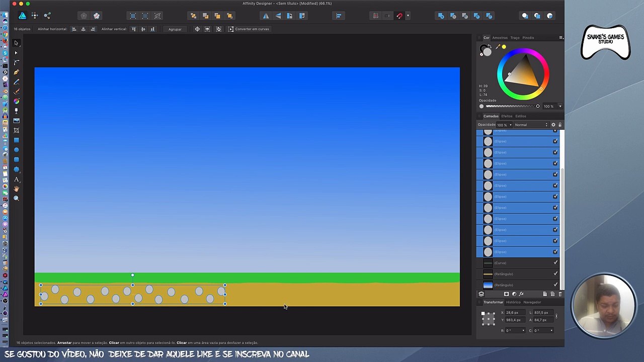Select top-left anchor point in Transformar
Screen dimensions: 644x362
pos(483,313)
